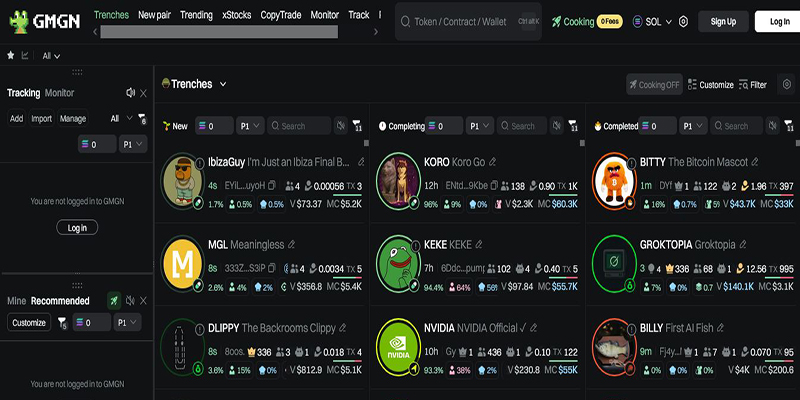This screenshot has height=400, width=800.
Task: Open Trenches panel settings hexagon icon
Action: point(786,84)
